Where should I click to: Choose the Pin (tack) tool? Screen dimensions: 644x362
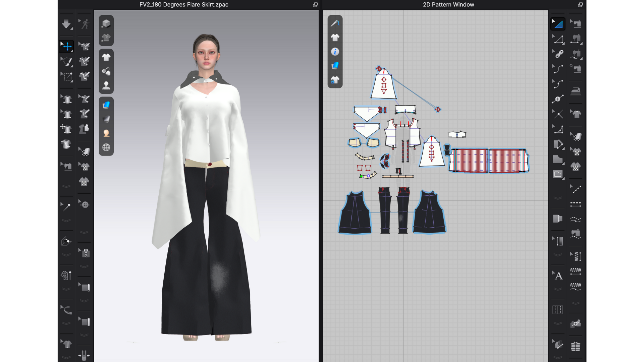pyautogui.click(x=66, y=206)
